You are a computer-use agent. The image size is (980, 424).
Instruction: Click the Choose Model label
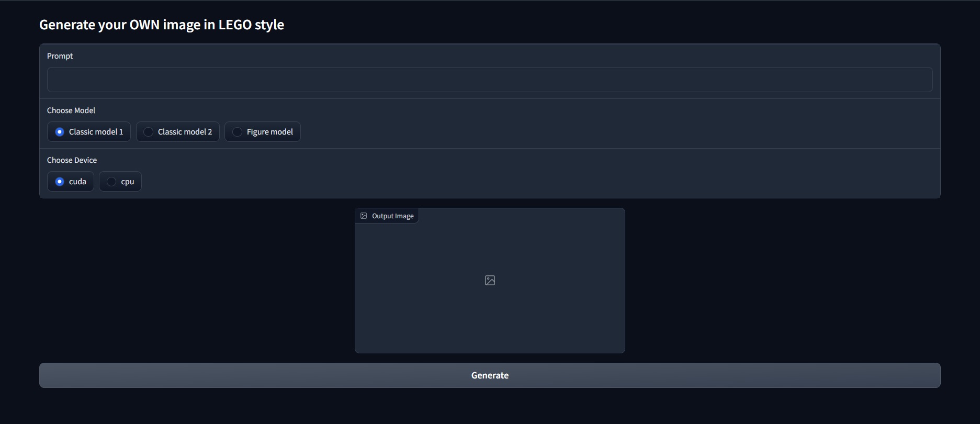tap(71, 110)
